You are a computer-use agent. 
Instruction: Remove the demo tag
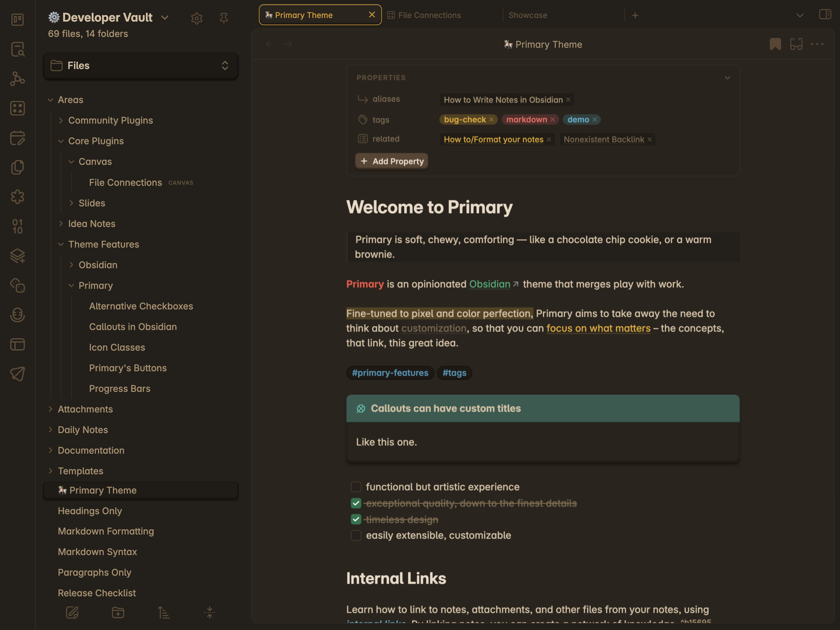(x=595, y=120)
